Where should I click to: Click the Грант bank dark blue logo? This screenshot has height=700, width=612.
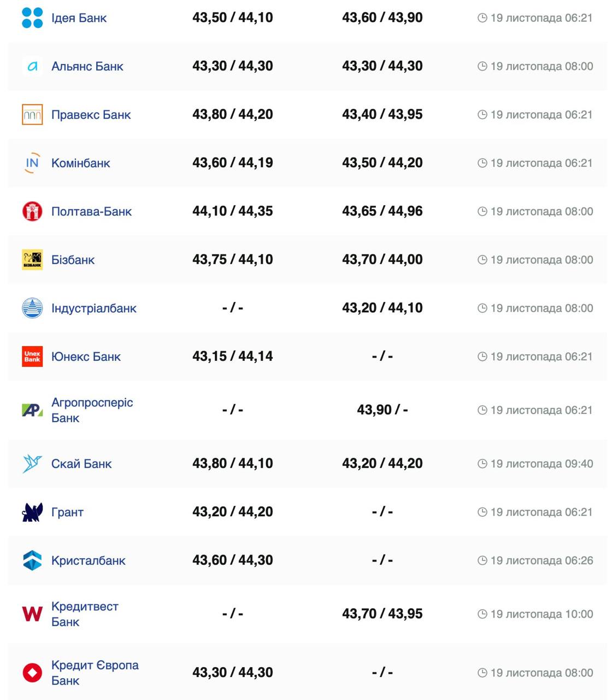(32, 512)
